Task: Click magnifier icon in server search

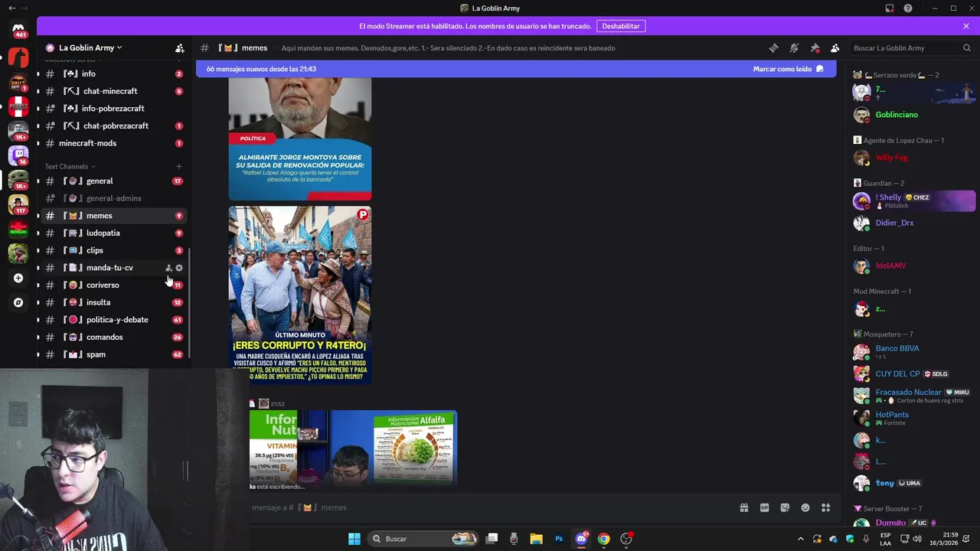Action: pyautogui.click(x=966, y=47)
